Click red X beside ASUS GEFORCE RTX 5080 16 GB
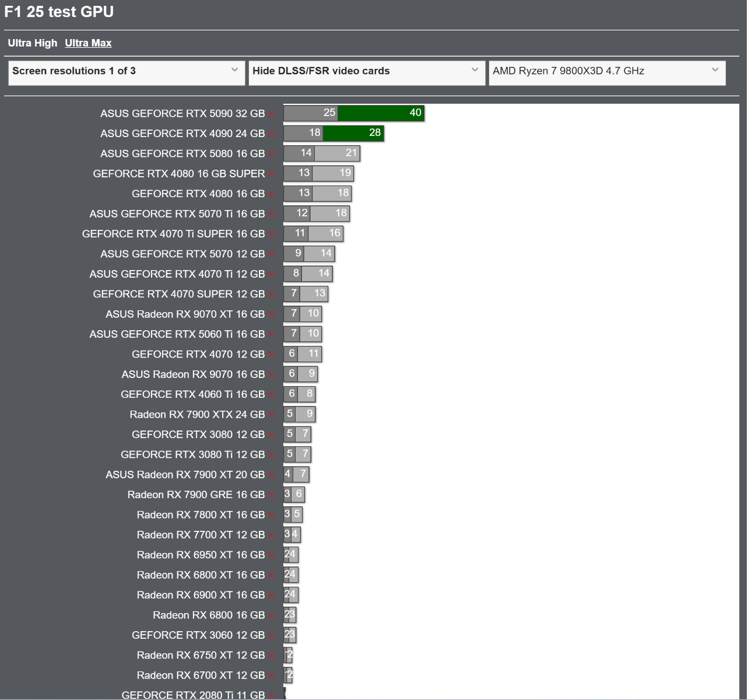This screenshot has width=755, height=700. pyautogui.click(x=272, y=155)
